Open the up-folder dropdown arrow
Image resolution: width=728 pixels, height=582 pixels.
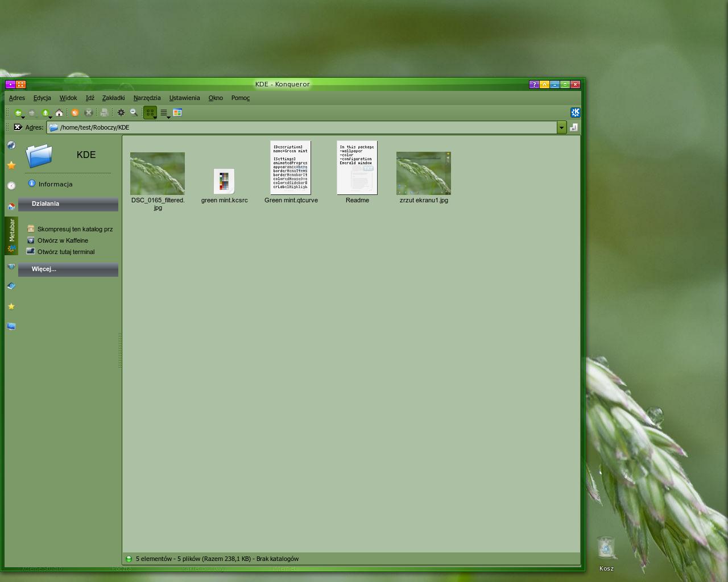[x=51, y=117]
